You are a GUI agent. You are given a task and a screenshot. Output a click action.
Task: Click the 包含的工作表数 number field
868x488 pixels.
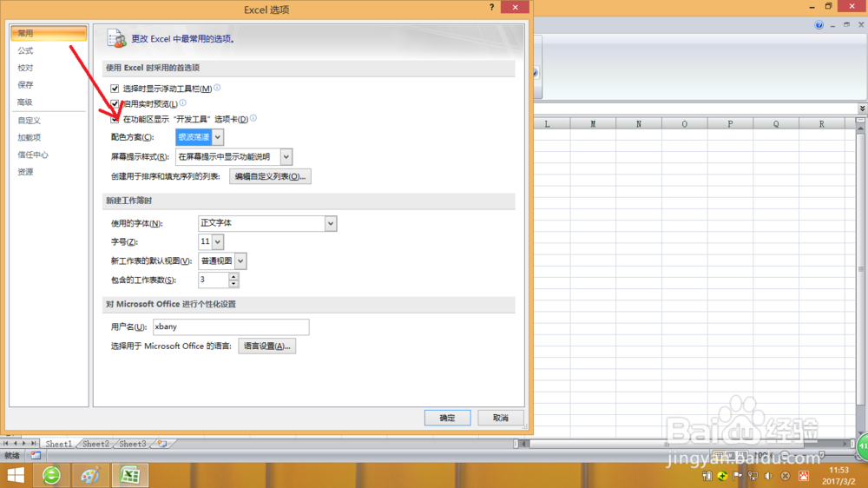214,280
